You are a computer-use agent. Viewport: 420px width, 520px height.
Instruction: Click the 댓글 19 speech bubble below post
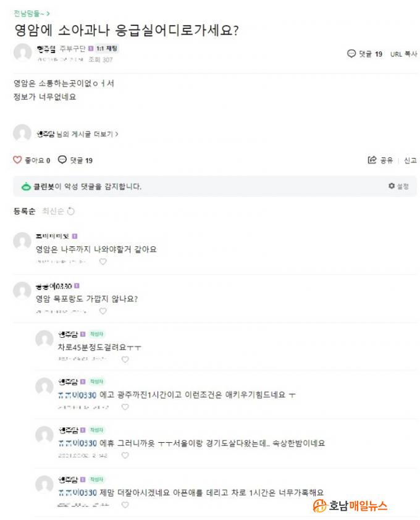click(x=62, y=161)
